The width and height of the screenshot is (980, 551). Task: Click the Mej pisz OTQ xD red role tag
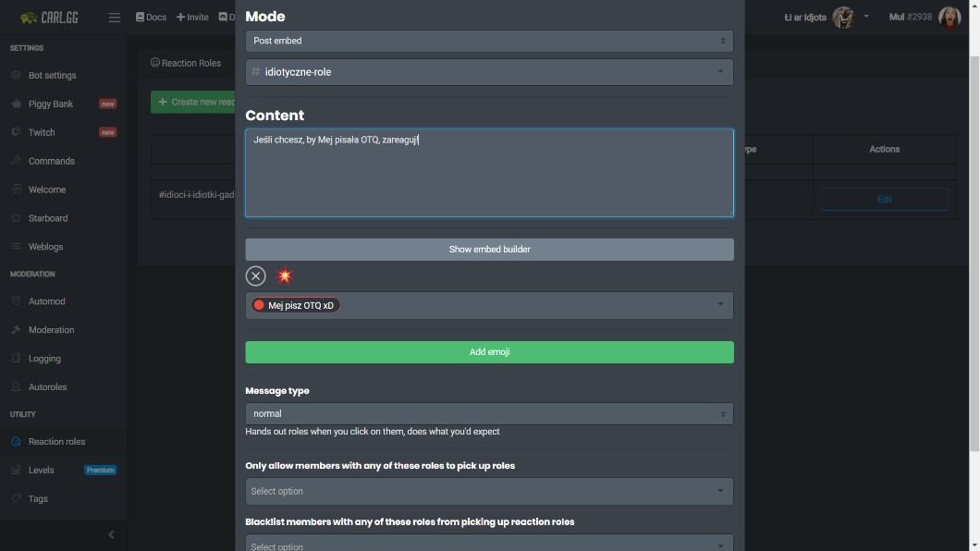click(x=296, y=305)
